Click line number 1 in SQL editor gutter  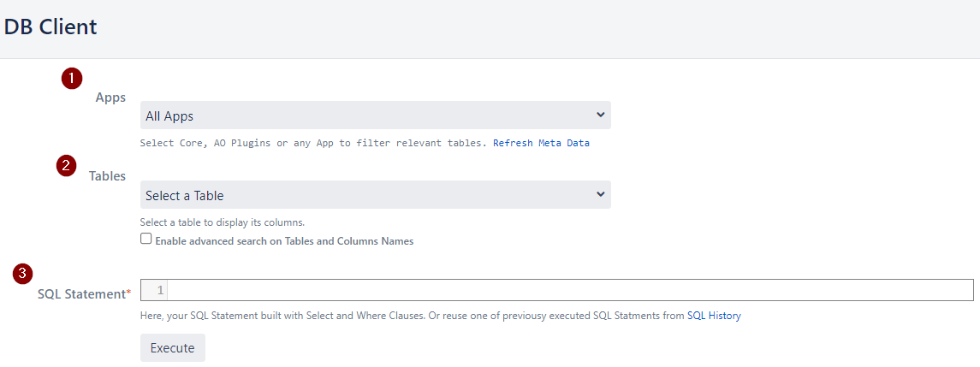161,290
